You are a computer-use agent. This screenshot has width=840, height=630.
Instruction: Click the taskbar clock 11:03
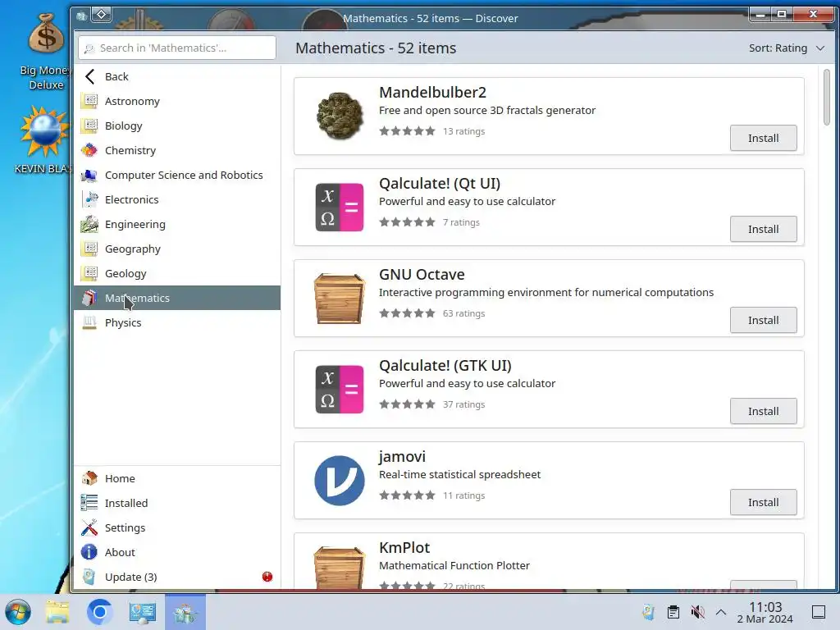[765, 612]
